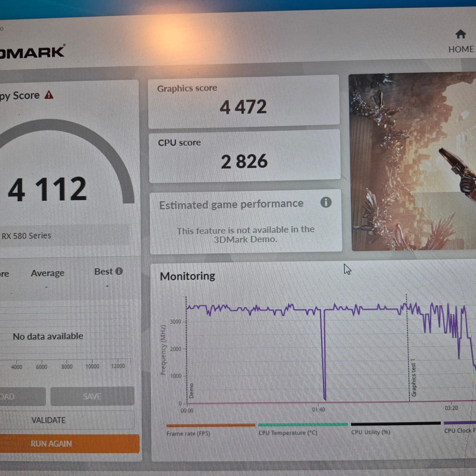Screen dimensions: 476x476
Task: Click the info icon beside Best
Action: coord(119,271)
